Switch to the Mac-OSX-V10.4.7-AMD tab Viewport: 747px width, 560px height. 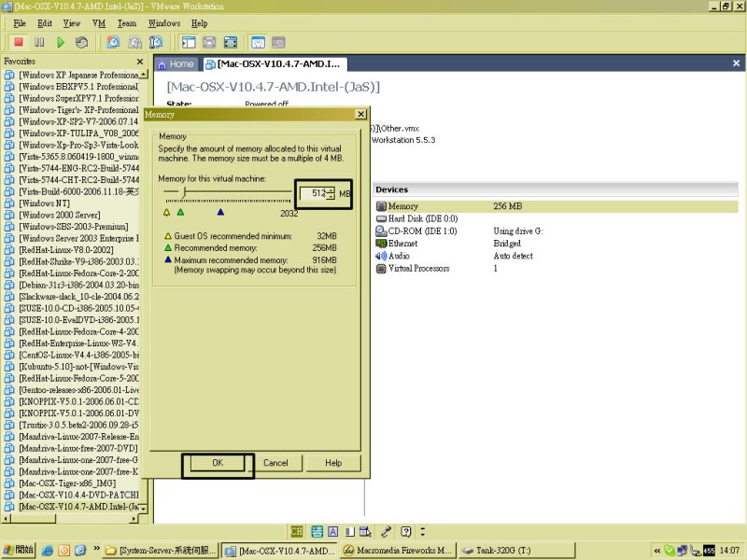coord(275,64)
